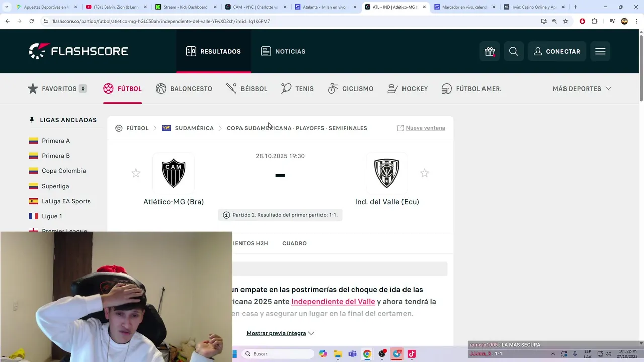
Task: Open the search magnifier in header
Action: (514, 51)
